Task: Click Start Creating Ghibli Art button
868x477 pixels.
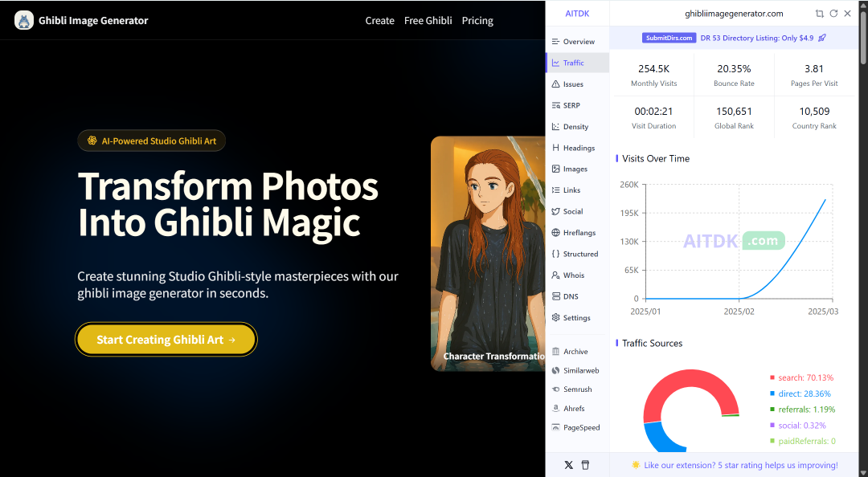Action: [166, 339]
